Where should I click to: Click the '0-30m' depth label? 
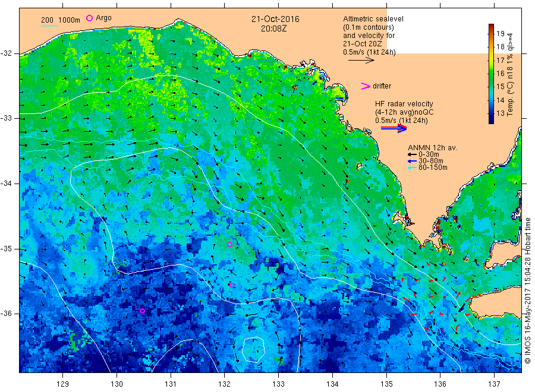[429, 154]
